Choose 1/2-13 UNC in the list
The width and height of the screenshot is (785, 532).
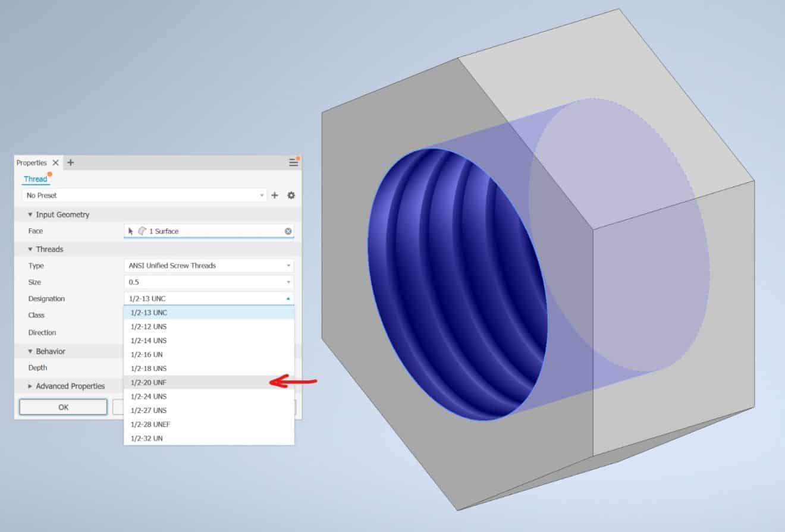(209, 313)
